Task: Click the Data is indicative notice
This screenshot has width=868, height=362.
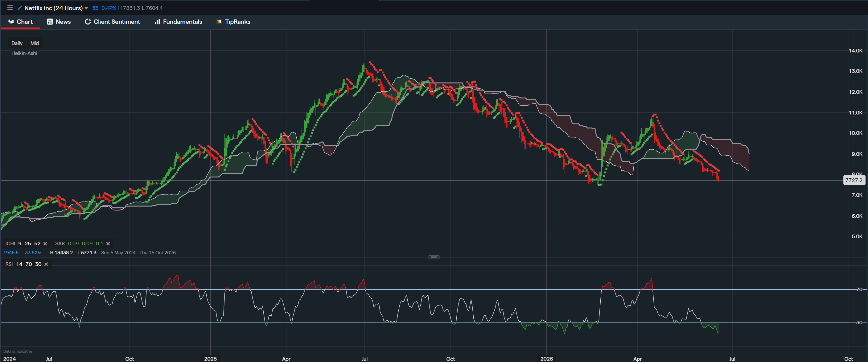Action: pos(18,351)
